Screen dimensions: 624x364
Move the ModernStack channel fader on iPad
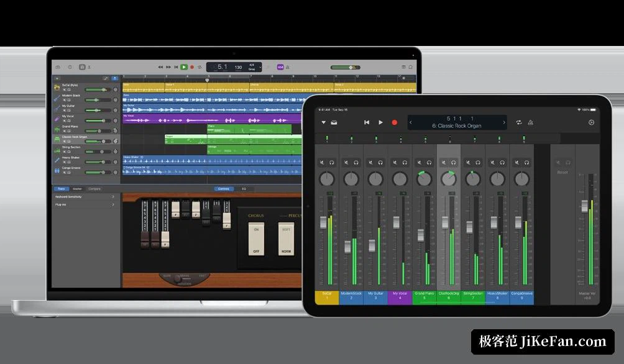pyautogui.click(x=347, y=247)
